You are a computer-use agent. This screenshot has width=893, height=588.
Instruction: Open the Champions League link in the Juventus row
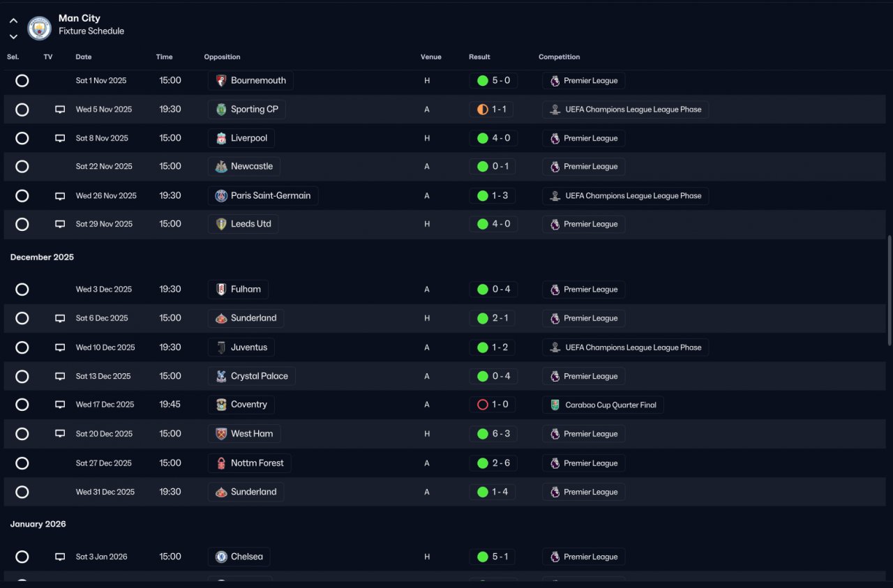pos(625,347)
